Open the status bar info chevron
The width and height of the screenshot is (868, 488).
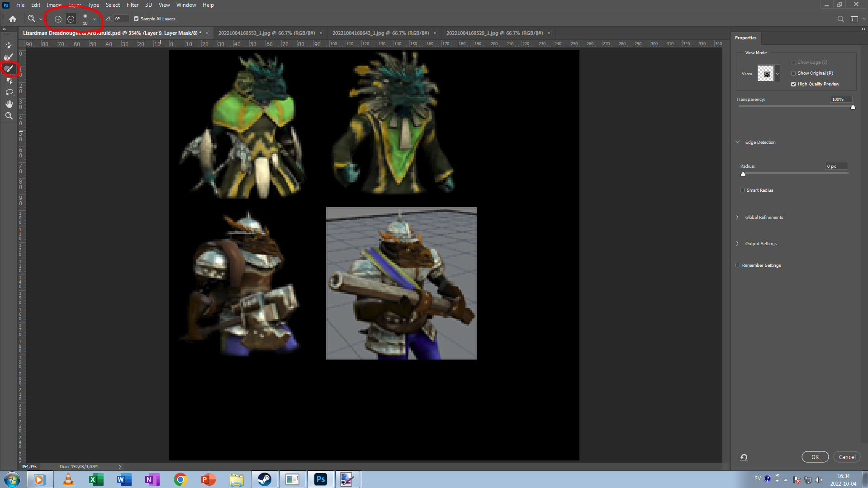click(x=120, y=467)
